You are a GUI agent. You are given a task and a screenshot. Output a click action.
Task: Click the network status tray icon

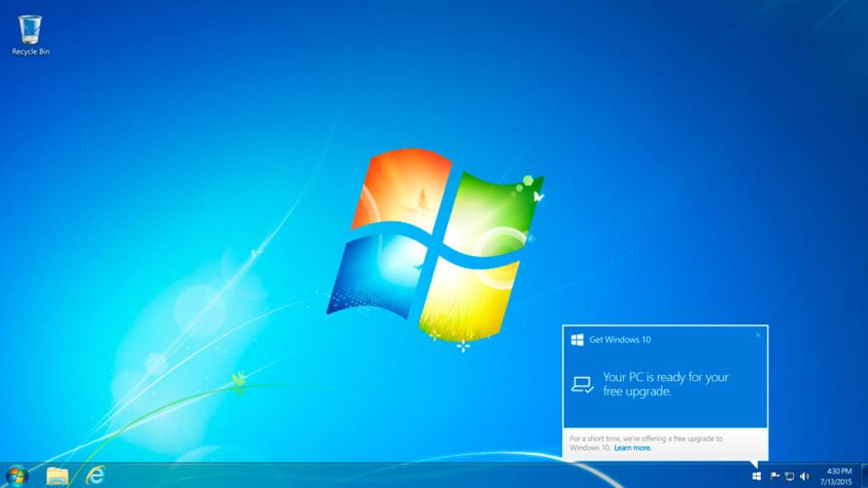click(x=790, y=475)
